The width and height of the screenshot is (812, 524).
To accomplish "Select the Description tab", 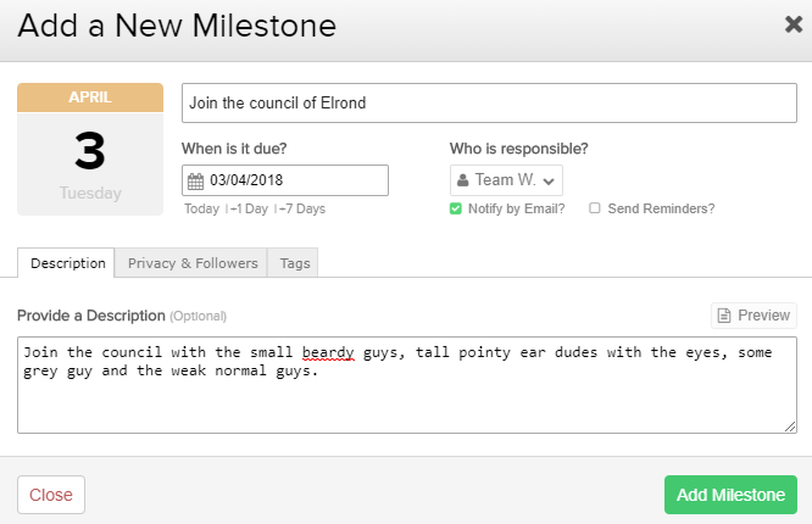I will coord(66,263).
